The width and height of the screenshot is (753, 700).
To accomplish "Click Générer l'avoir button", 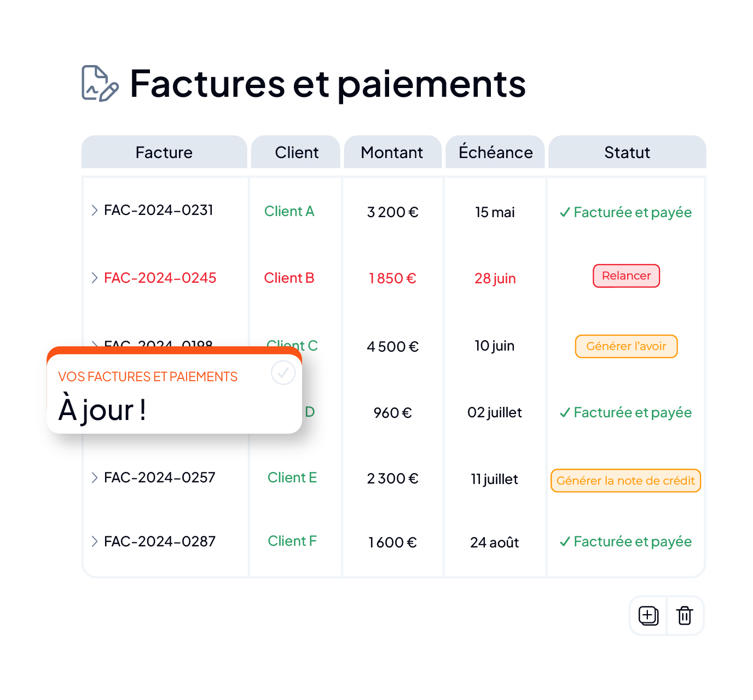I will point(627,346).
